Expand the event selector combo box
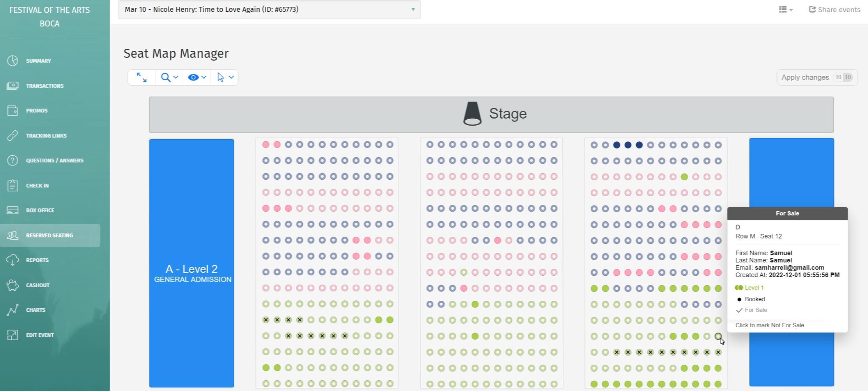This screenshot has width=868, height=391. coord(269,9)
